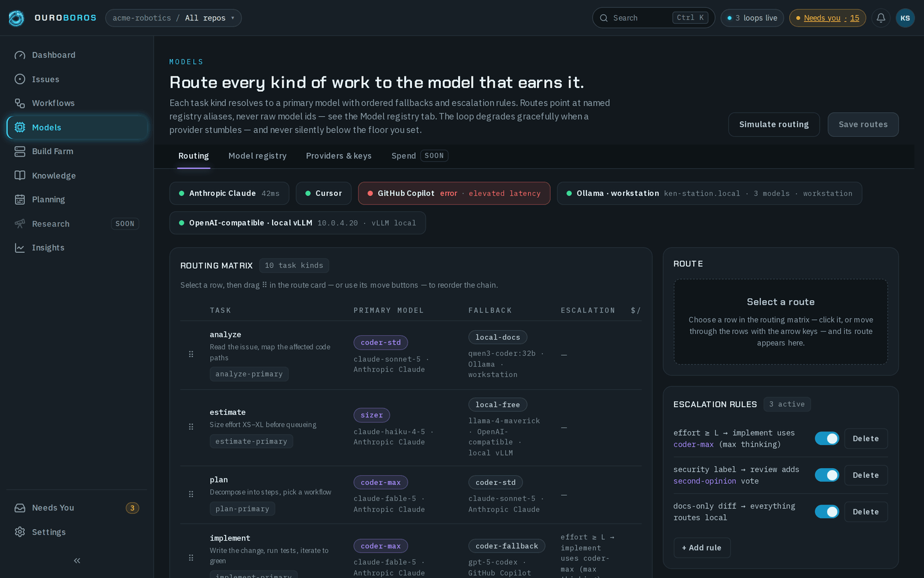Image resolution: width=924 pixels, height=578 pixels.
Task: Click the Simulate routing button
Action: point(774,125)
